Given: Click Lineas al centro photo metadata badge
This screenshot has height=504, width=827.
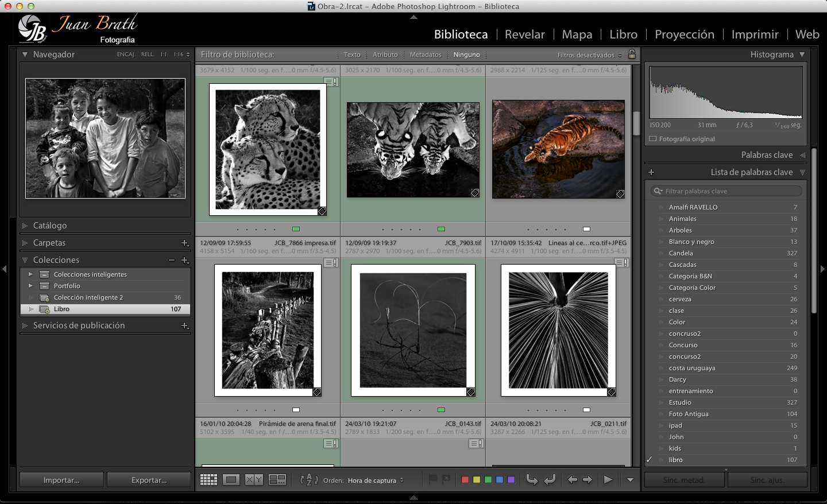Looking at the screenshot, I should [622, 262].
